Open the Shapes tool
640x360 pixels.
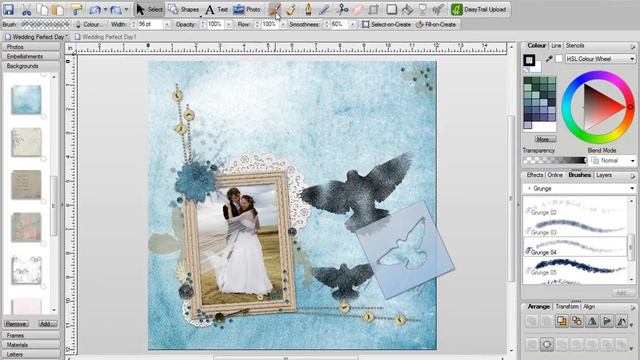[184, 9]
